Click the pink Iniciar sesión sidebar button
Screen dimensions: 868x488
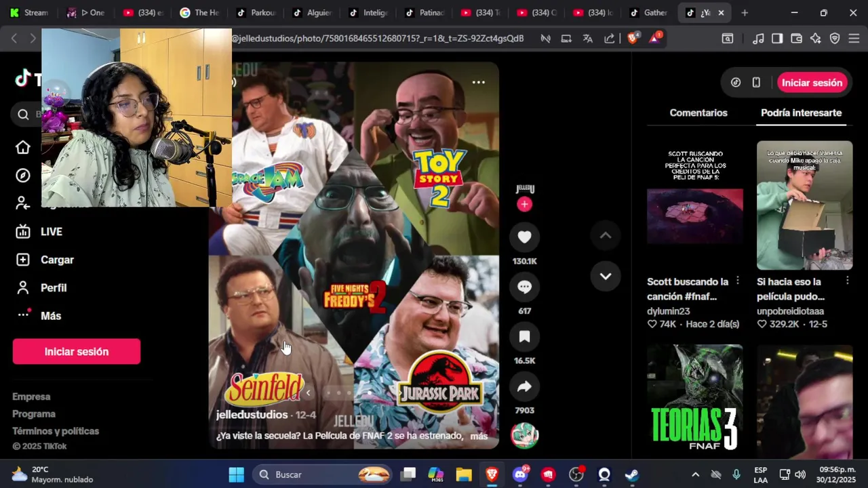(x=77, y=352)
